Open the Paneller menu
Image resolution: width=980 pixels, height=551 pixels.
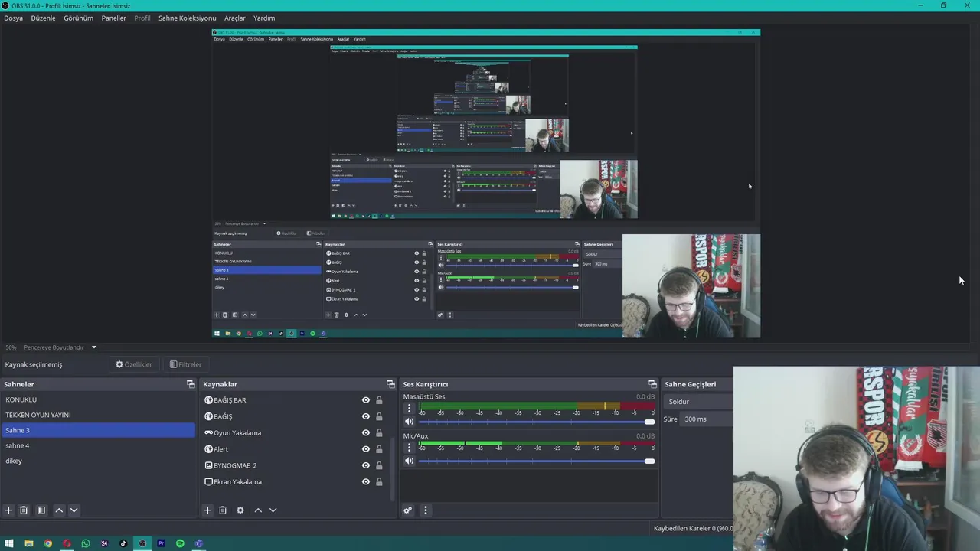tap(113, 18)
